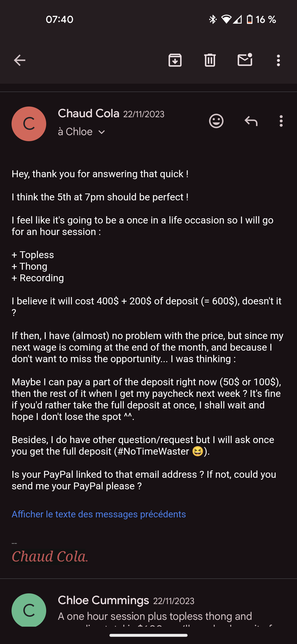
Task: Mark the email as unread
Action: tap(245, 60)
